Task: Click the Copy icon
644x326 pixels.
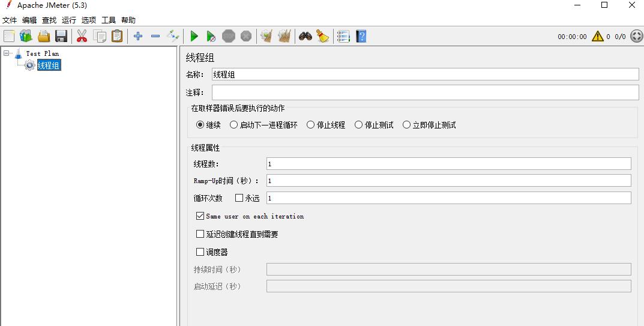Action: (100, 36)
